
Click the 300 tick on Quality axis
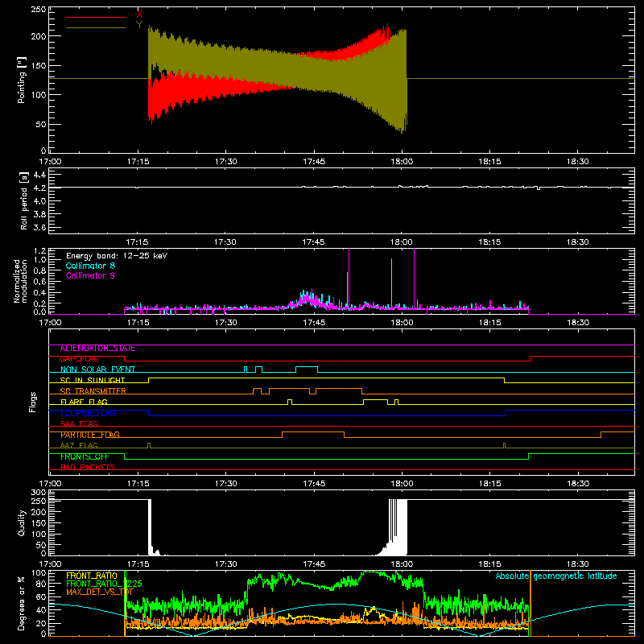coord(39,492)
